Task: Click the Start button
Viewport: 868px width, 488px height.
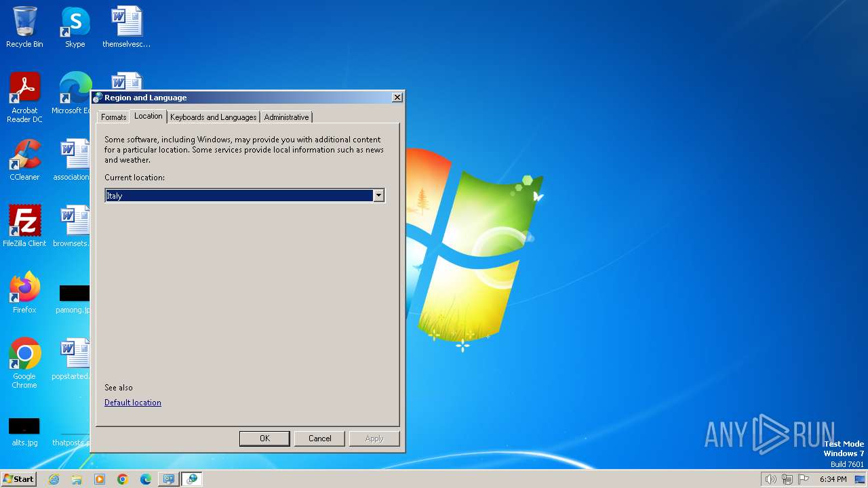Action: click(19, 479)
